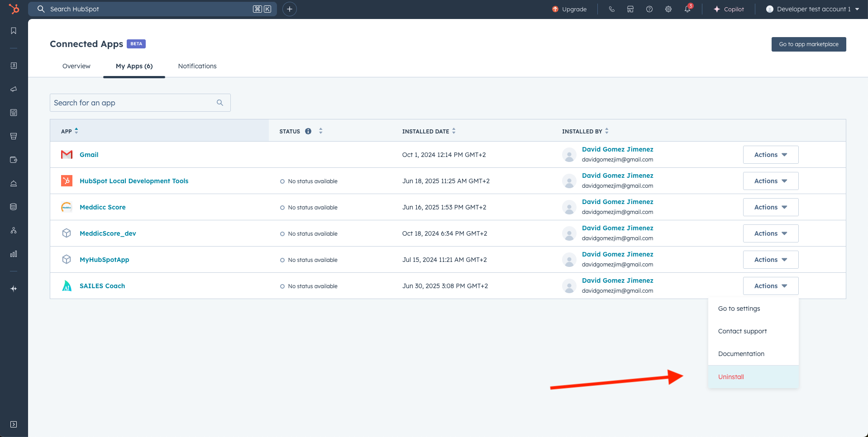
Task: Click Go to app marketplace button
Action: coord(809,44)
